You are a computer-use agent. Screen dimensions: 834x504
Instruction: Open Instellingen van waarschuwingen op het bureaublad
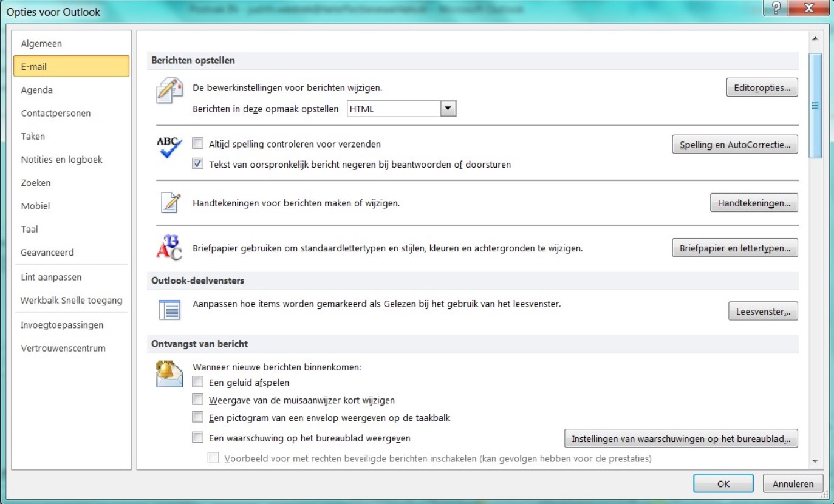coord(681,438)
